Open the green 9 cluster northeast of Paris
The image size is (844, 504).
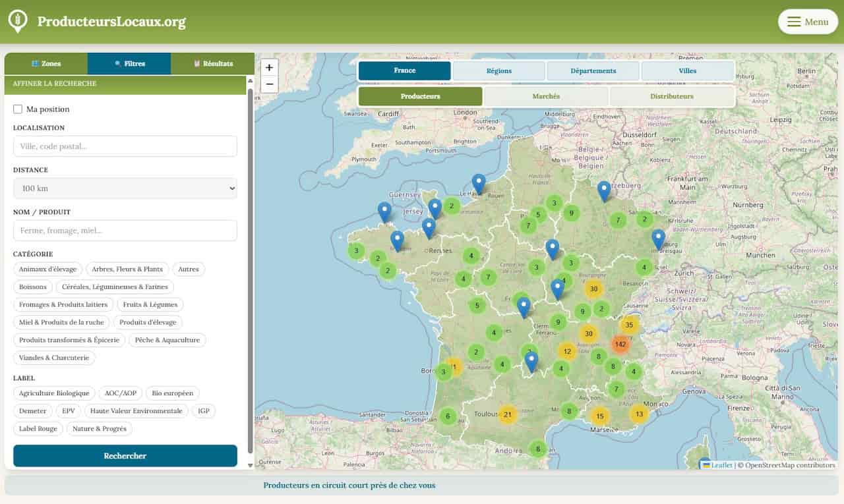pyautogui.click(x=572, y=213)
